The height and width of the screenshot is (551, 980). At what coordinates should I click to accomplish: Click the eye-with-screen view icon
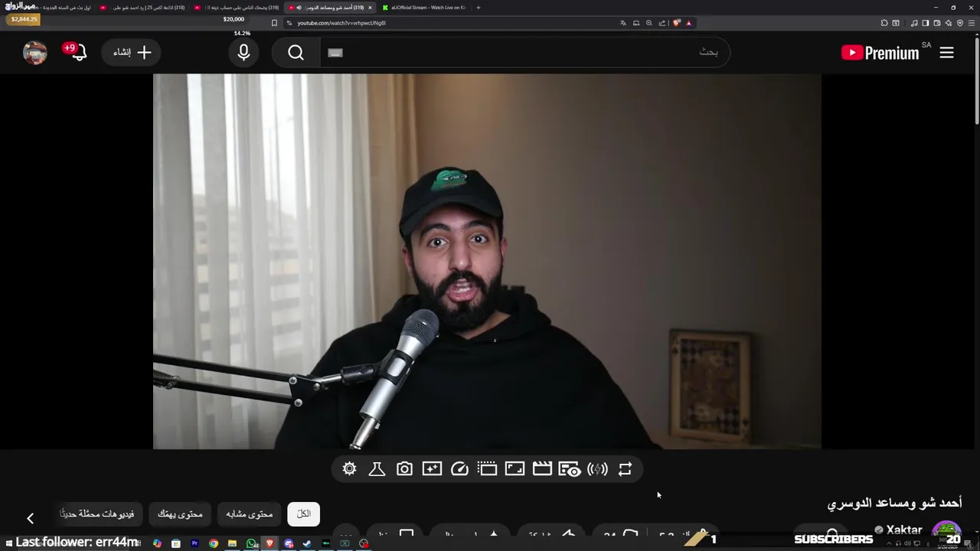tap(570, 469)
